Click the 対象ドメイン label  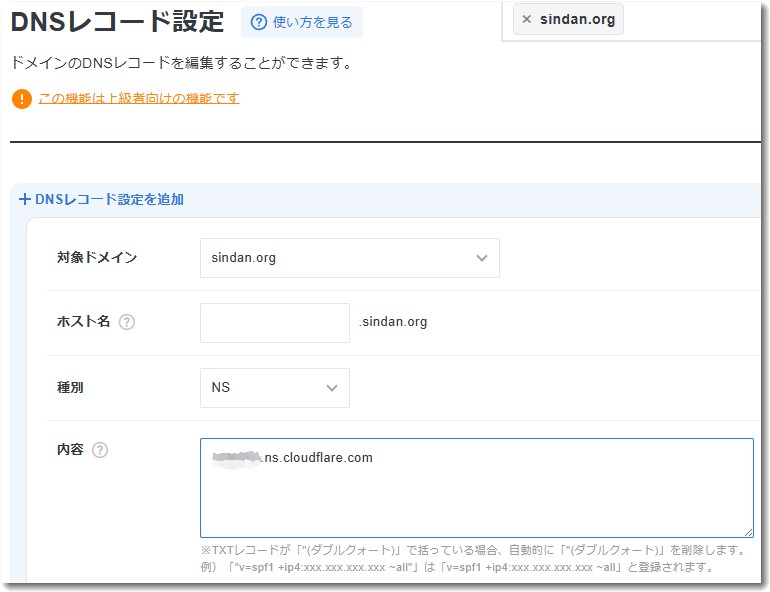click(x=97, y=257)
